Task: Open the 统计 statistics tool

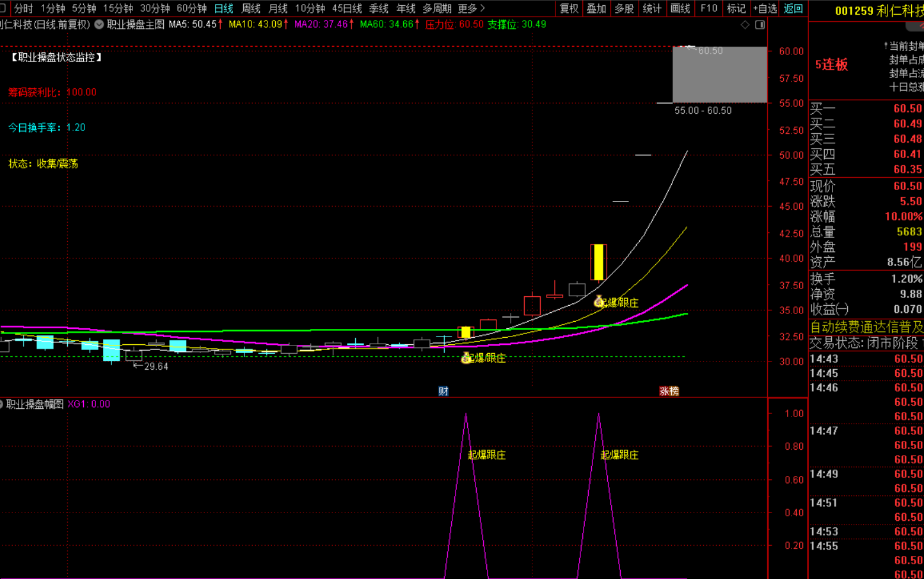Action: (651, 8)
